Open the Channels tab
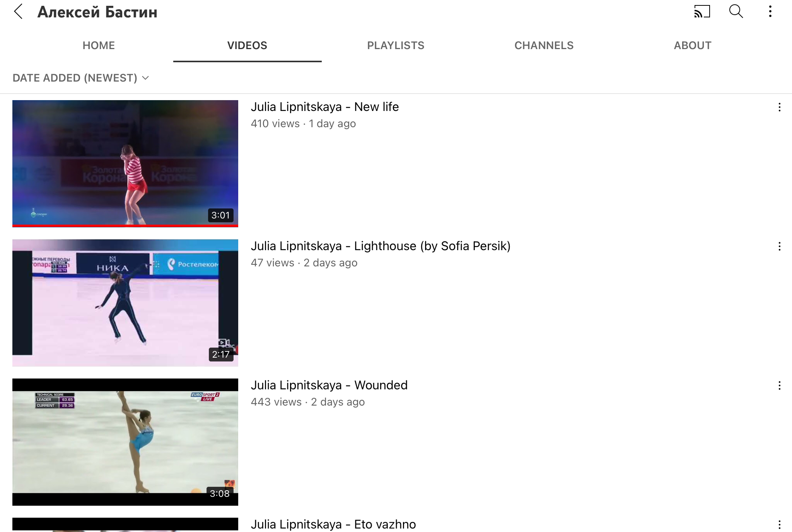The image size is (792, 532). 544,46
